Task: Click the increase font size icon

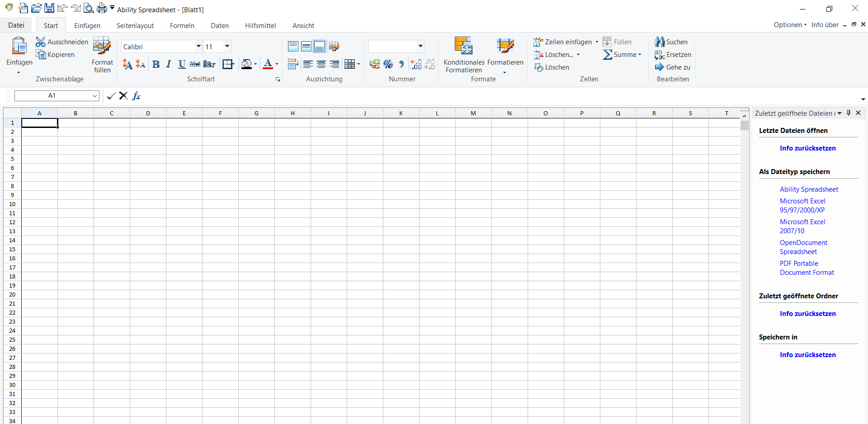Action: [x=127, y=64]
